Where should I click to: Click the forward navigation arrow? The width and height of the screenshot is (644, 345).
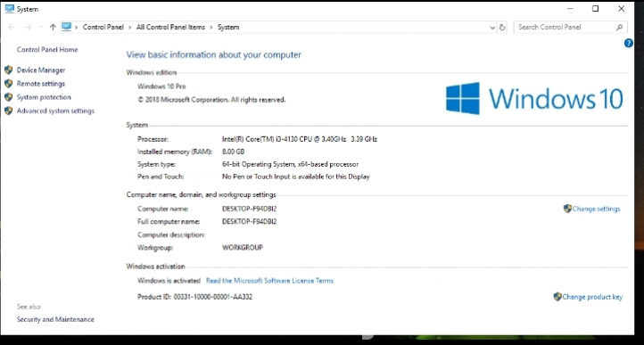click(28, 28)
